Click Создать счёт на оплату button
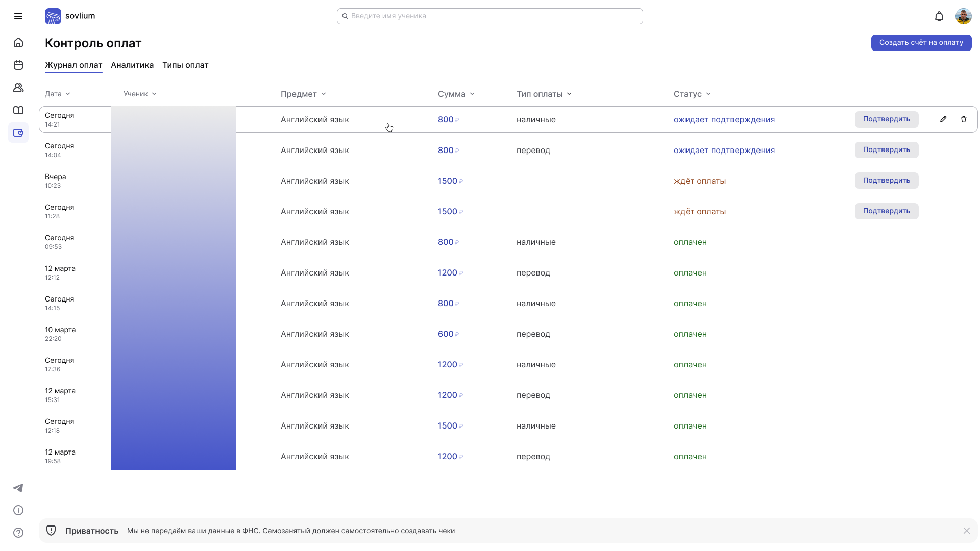Screen dimensions: 980x551 coord(921,43)
